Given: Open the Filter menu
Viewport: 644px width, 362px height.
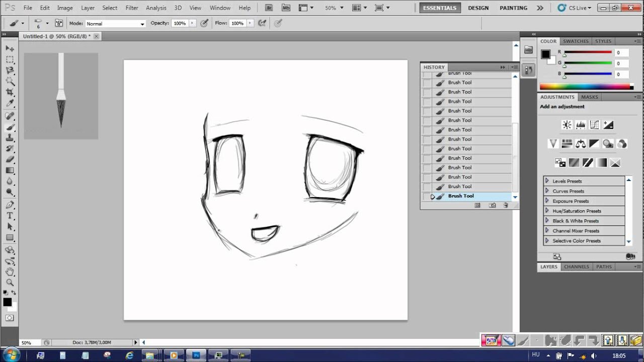Looking at the screenshot, I should pyautogui.click(x=132, y=8).
